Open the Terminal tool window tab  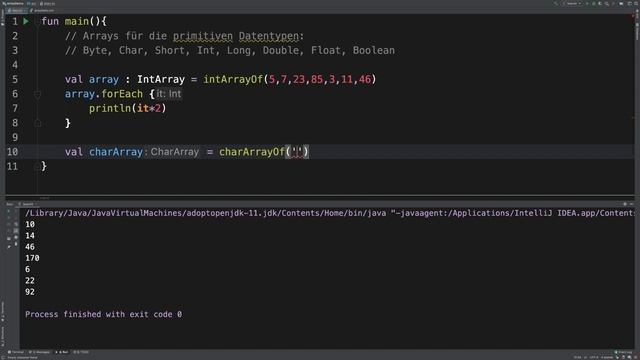click(16, 352)
